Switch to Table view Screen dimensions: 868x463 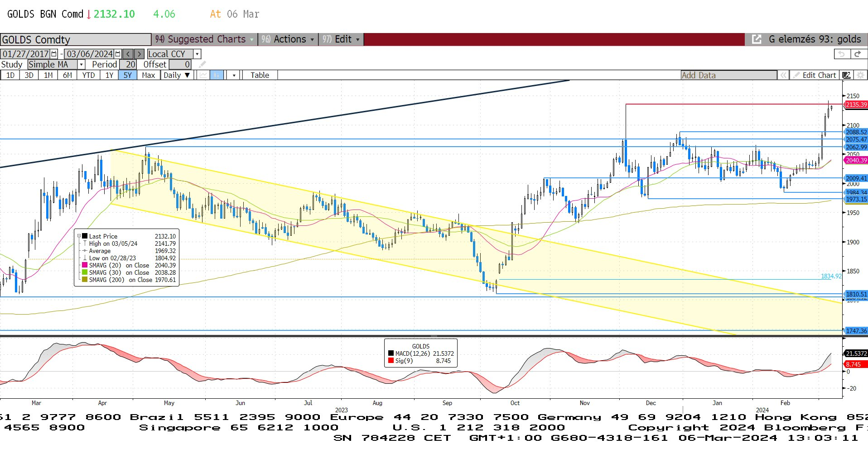(260, 75)
